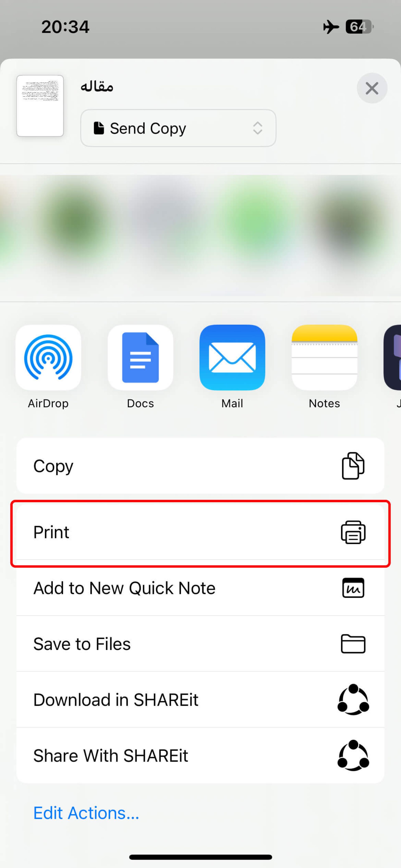
Task: Select Copy from share menu
Action: tap(200, 466)
